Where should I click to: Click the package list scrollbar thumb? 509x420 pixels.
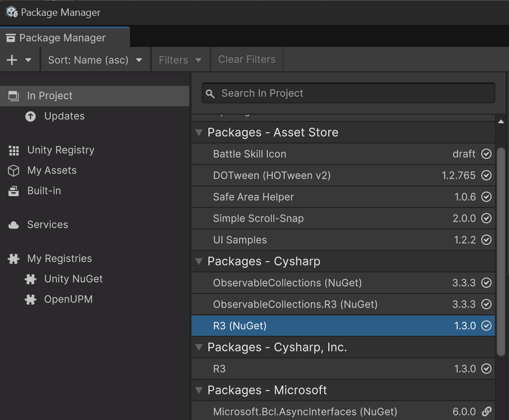501,251
